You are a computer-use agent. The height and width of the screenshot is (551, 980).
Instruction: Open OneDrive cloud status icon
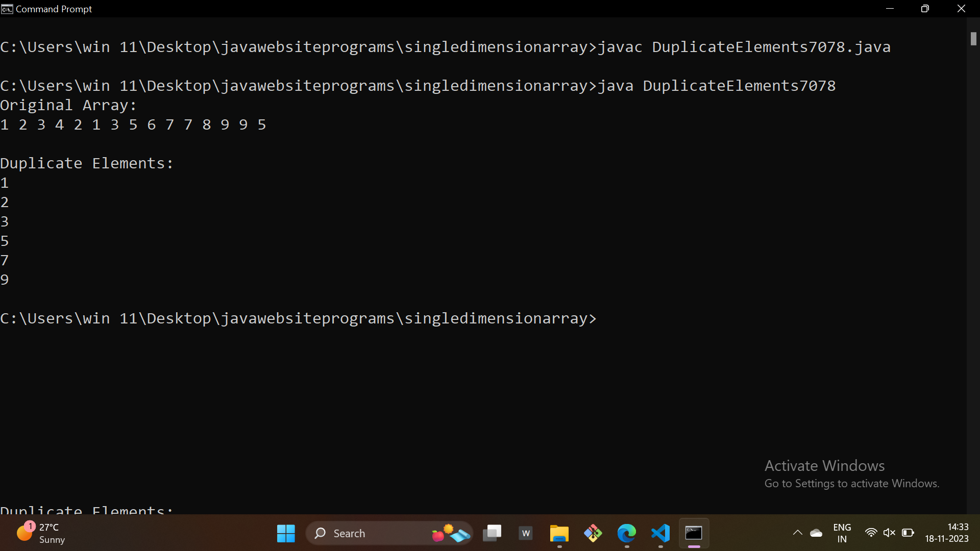[x=816, y=533]
